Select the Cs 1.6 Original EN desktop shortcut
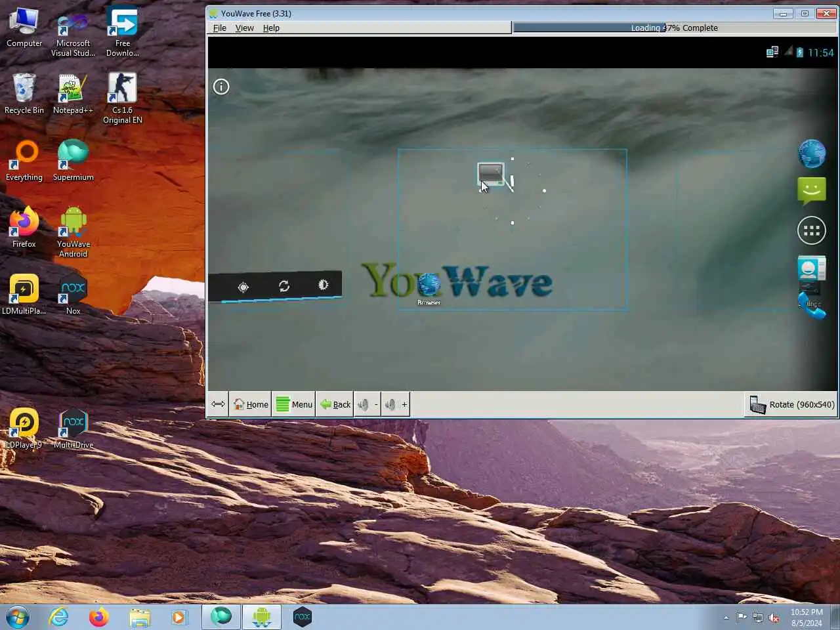The height and width of the screenshot is (630, 840). (123, 98)
